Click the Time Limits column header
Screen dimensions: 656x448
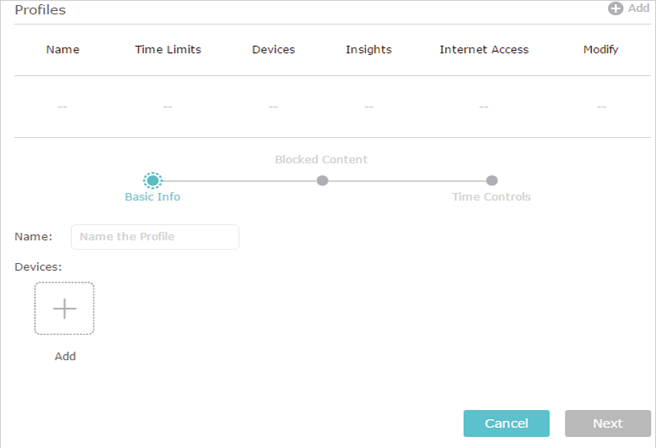(x=168, y=49)
